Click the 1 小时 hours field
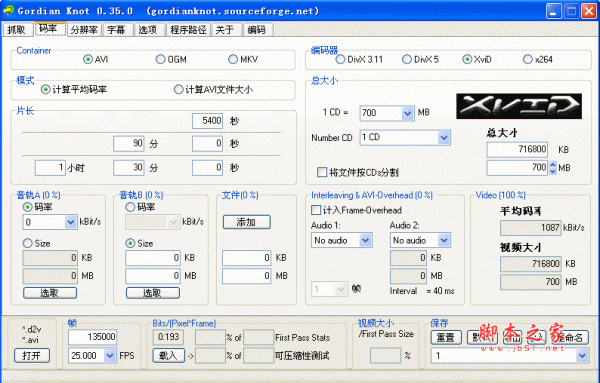Image resolution: width=600 pixels, height=383 pixels. pos(50,168)
